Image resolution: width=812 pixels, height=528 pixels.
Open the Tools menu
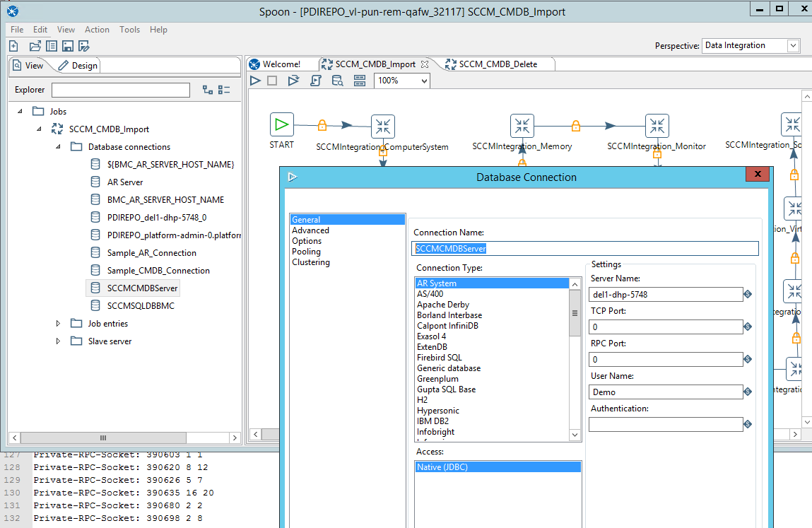coord(129,30)
